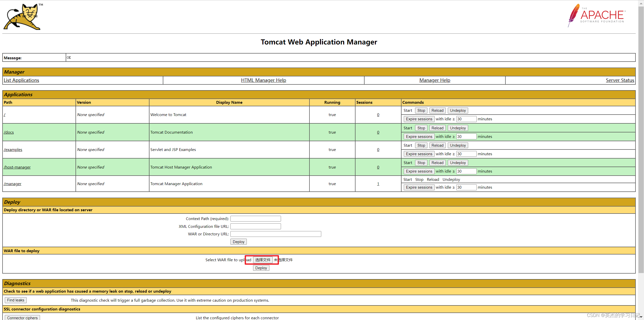Click the XML Configuration file URL field
The width and height of the screenshot is (644, 320).
[x=255, y=227]
